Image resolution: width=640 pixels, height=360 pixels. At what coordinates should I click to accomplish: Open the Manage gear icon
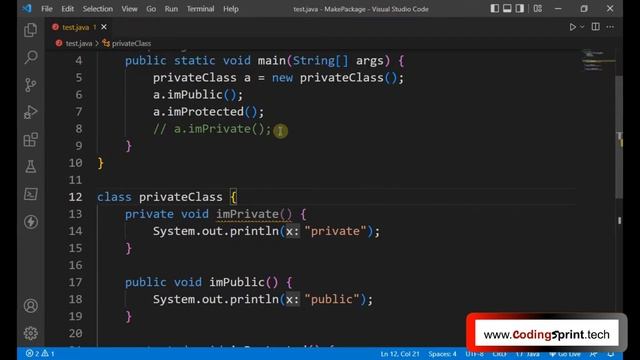31,333
